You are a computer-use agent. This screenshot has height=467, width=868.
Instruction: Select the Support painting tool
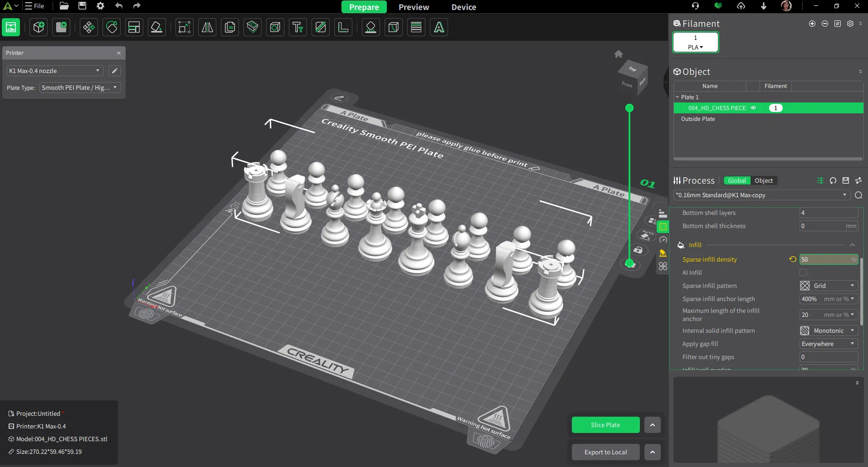371,27
